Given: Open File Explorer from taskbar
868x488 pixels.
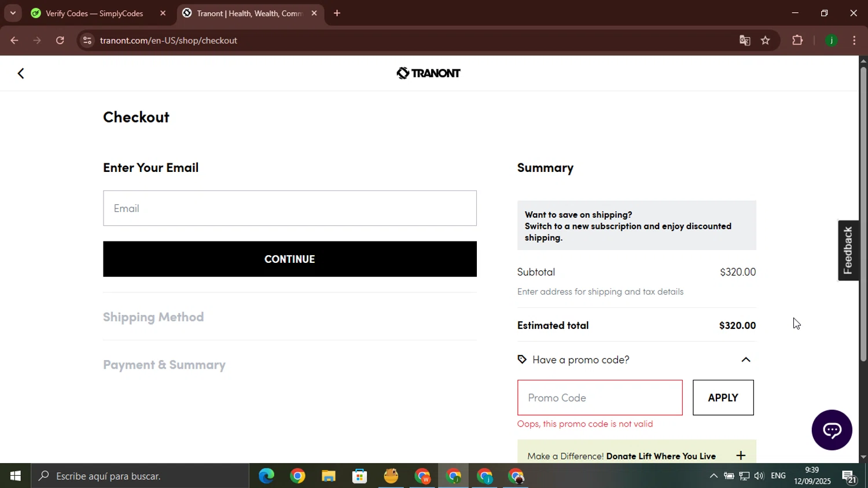Looking at the screenshot, I should click(x=329, y=476).
